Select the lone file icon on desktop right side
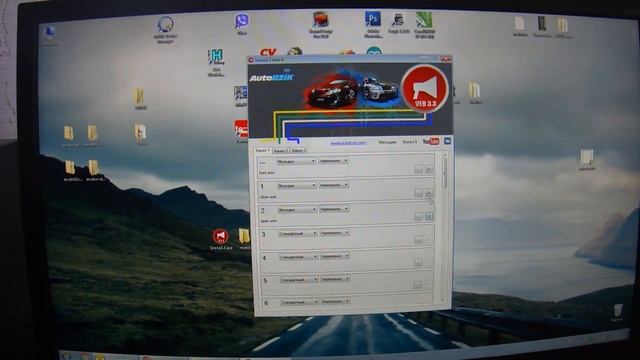The image size is (640, 360). pos(587,160)
